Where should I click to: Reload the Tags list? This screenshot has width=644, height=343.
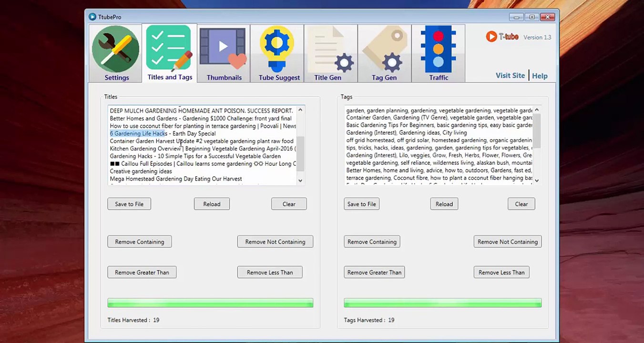444,204
